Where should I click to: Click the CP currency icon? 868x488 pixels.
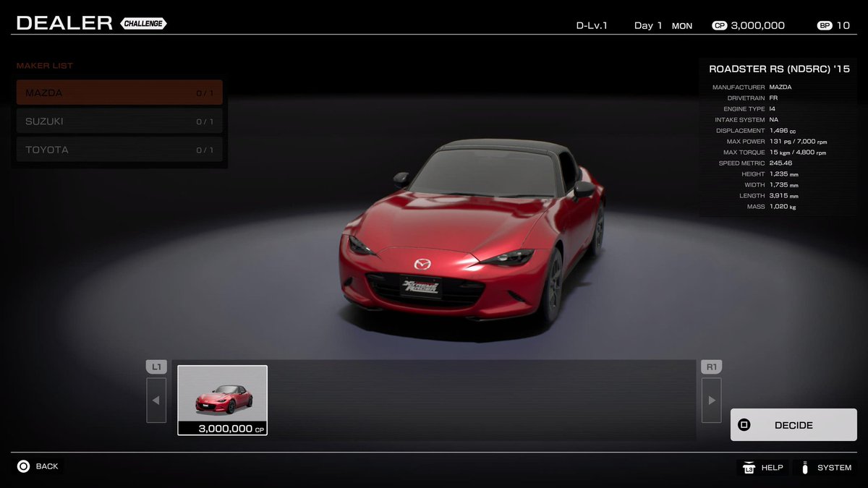[x=719, y=25]
